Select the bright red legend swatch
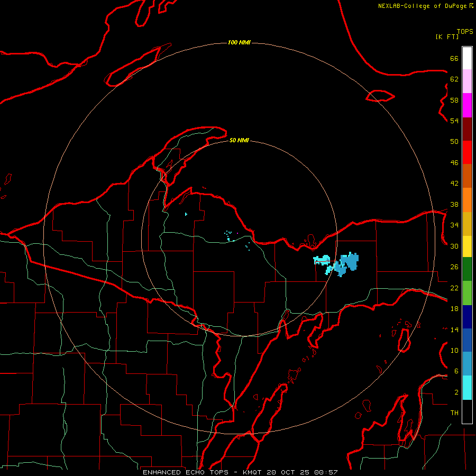The width and height of the screenshot is (476, 476). (x=467, y=152)
